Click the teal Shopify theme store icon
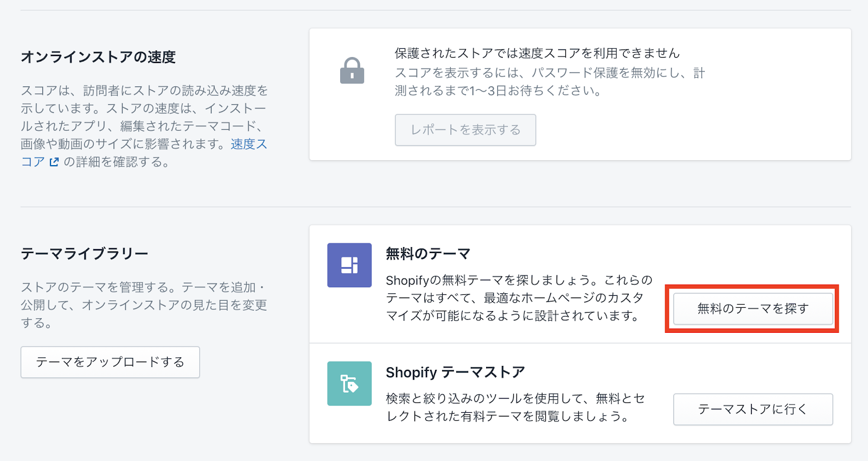868x461 pixels. (x=349, y=383)
